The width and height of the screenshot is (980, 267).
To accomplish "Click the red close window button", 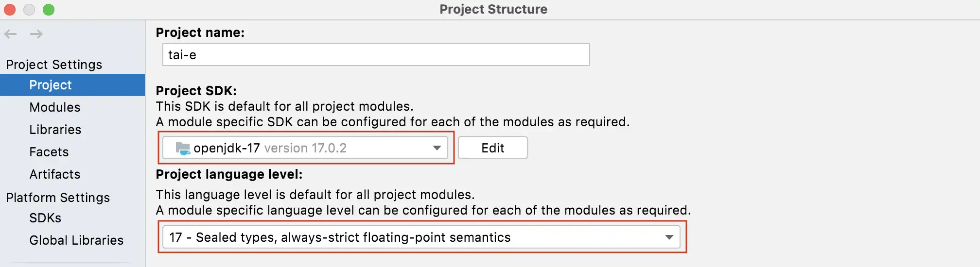I will coord(10,10).
